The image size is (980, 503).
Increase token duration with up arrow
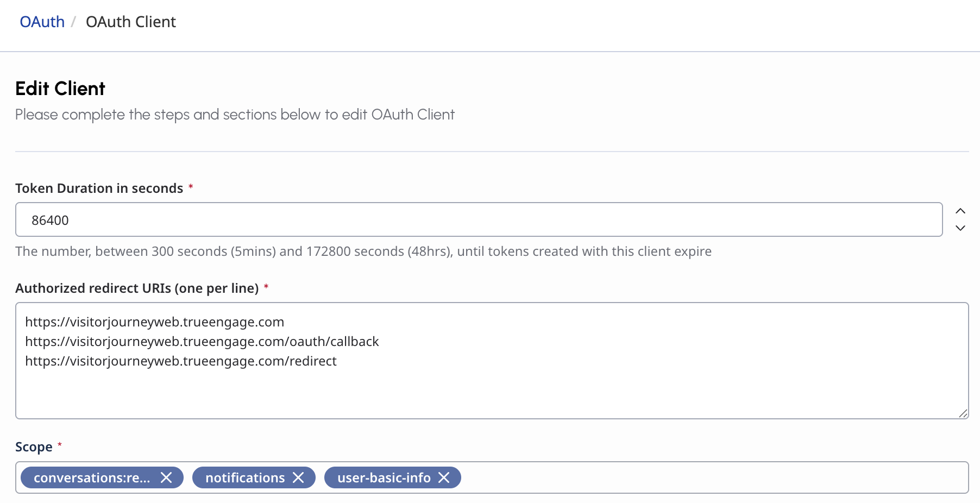coord(960,211)
